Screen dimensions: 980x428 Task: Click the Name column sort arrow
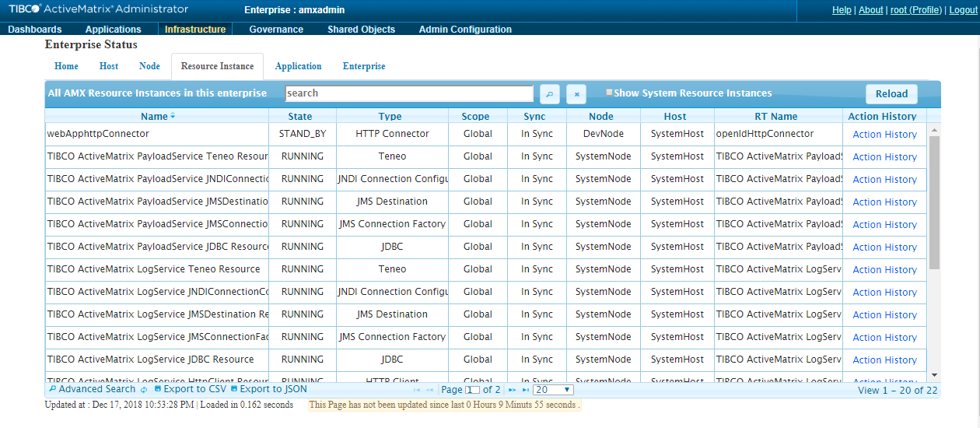[173, 116]
